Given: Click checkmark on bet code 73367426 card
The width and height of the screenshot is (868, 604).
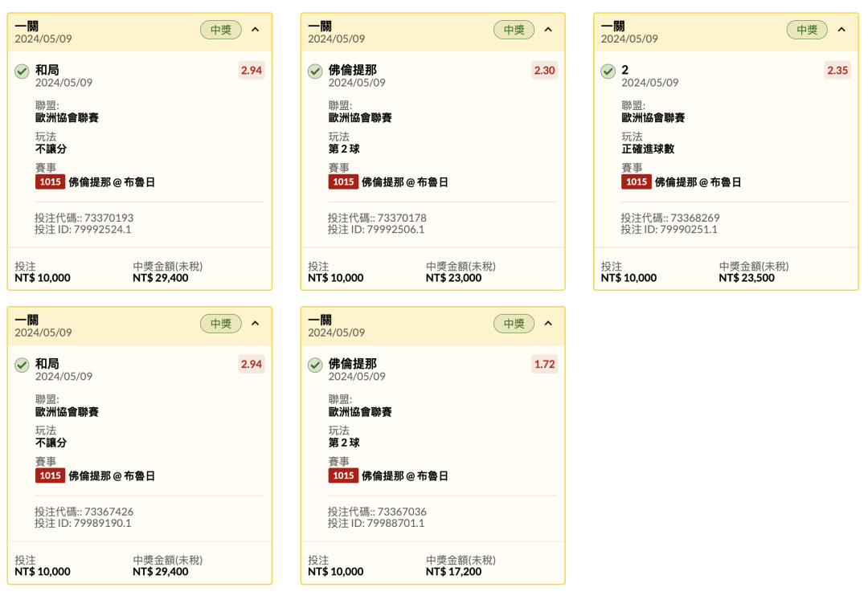Looking at the screenshot, I should [x=22, y=365].
